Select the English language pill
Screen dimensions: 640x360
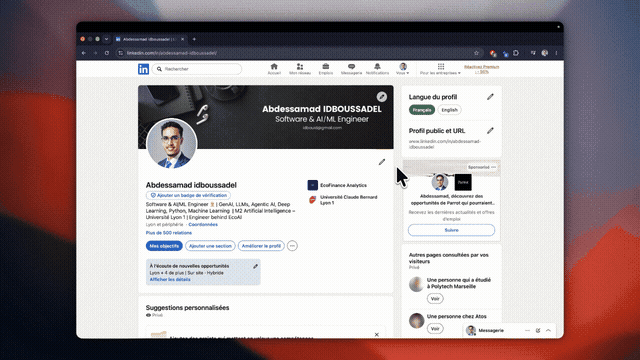click(x=449, y=110)
